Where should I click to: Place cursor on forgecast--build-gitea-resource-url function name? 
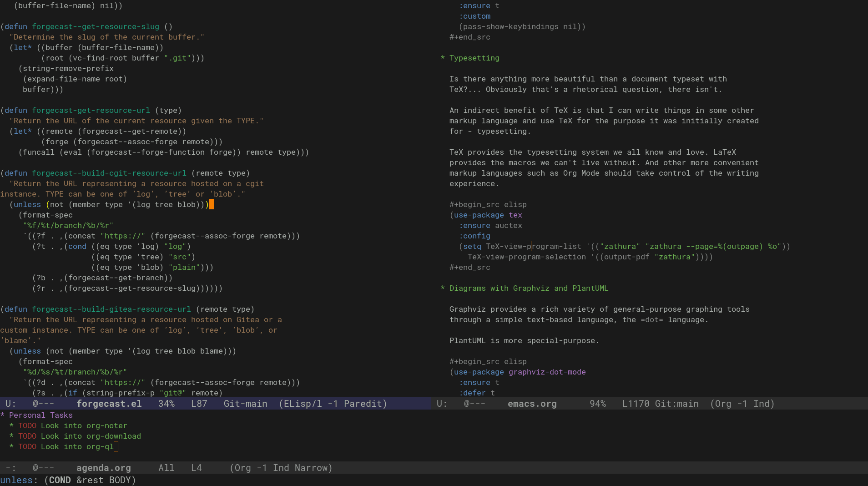tap(111, 309)
